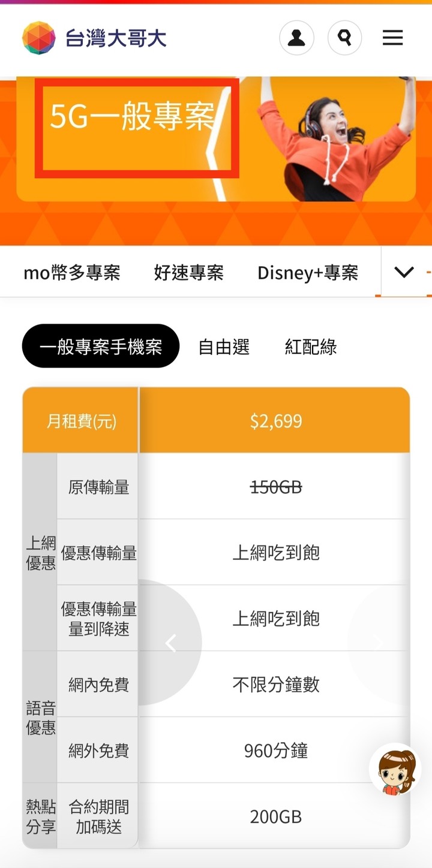Show next plan with right arrow

(379, 643)
